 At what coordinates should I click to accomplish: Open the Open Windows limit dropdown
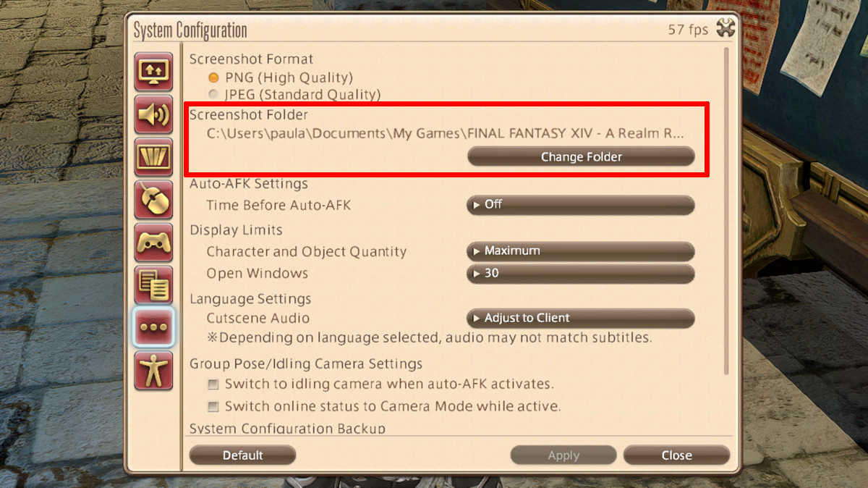pyautogui.click(x=581, y=274)
